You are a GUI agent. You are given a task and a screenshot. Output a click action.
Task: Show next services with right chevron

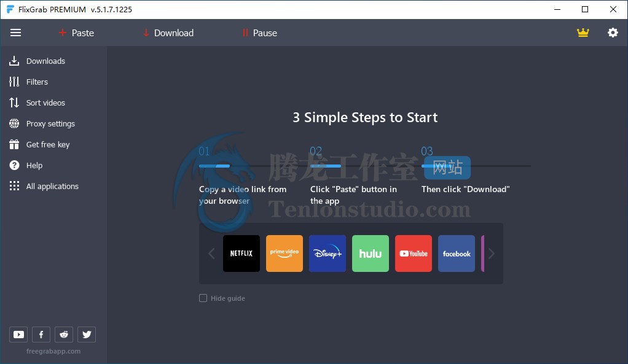(492, 254)
